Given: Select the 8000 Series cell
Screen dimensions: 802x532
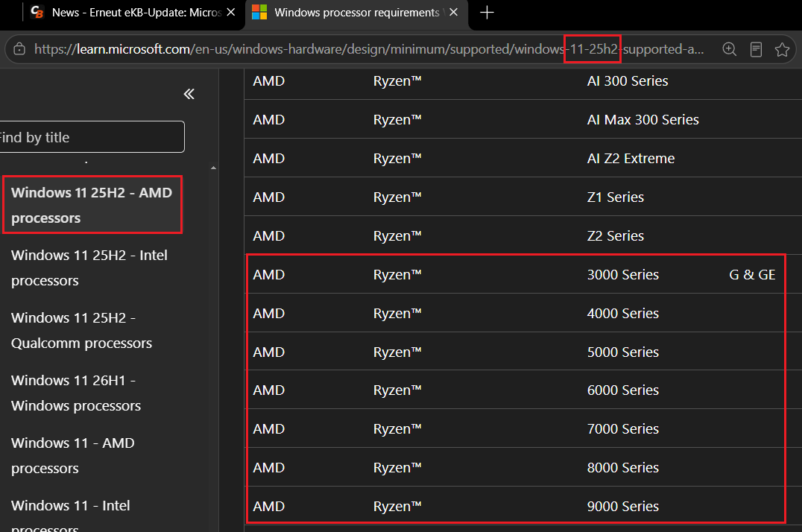Looking at the screenshot, I should click(x=623, y=467).
